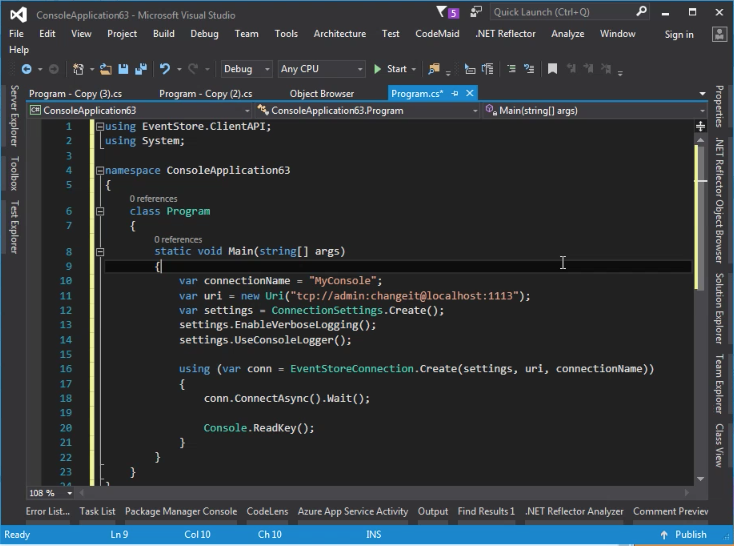Screen dimensions: 734x546
Task: Click the Quick Launch search magnifier icon
Action: [641, 11]
